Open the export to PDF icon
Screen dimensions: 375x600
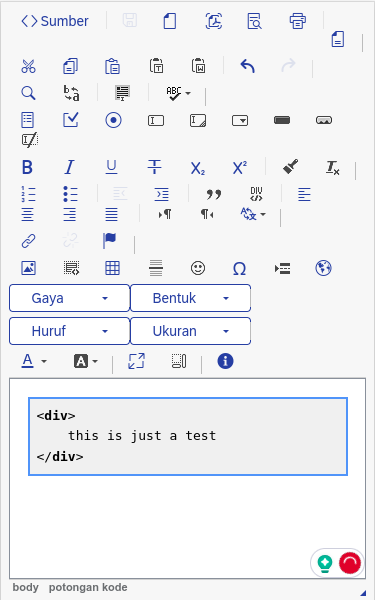(x=214, y=21)
